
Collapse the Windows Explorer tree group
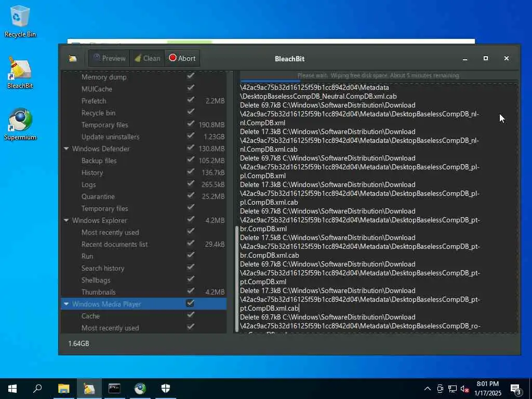[66, 220]
